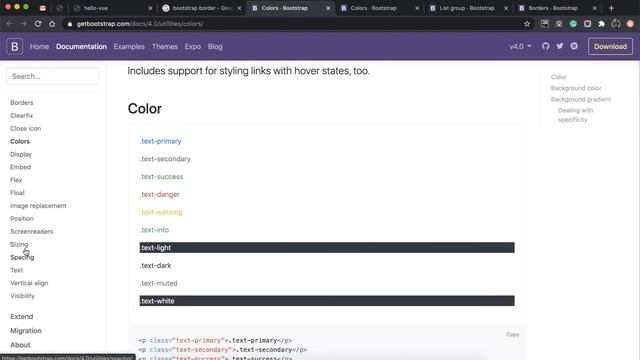Screen dimensions: 640x360
Task: Click the green Grammarly extension icon
Action: (x=573, y=24)
